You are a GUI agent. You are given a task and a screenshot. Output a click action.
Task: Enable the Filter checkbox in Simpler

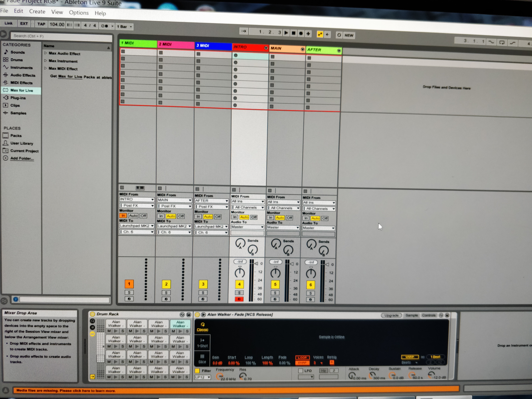(197, 371)
